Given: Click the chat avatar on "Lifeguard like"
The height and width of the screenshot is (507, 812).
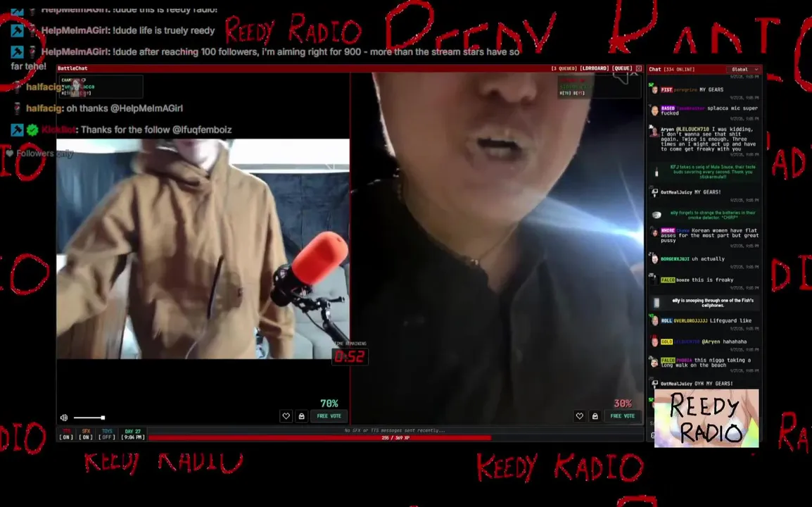Looking at the screenshot, I should (654, 321).
